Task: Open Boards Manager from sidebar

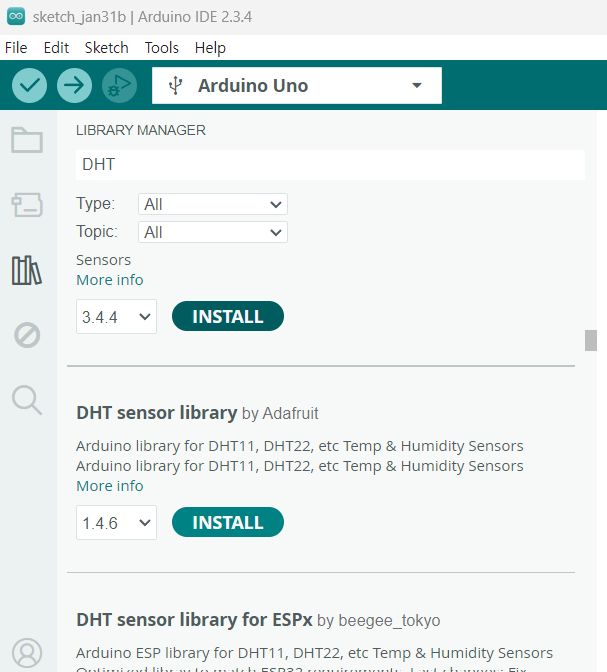Action: click(27, 204)
